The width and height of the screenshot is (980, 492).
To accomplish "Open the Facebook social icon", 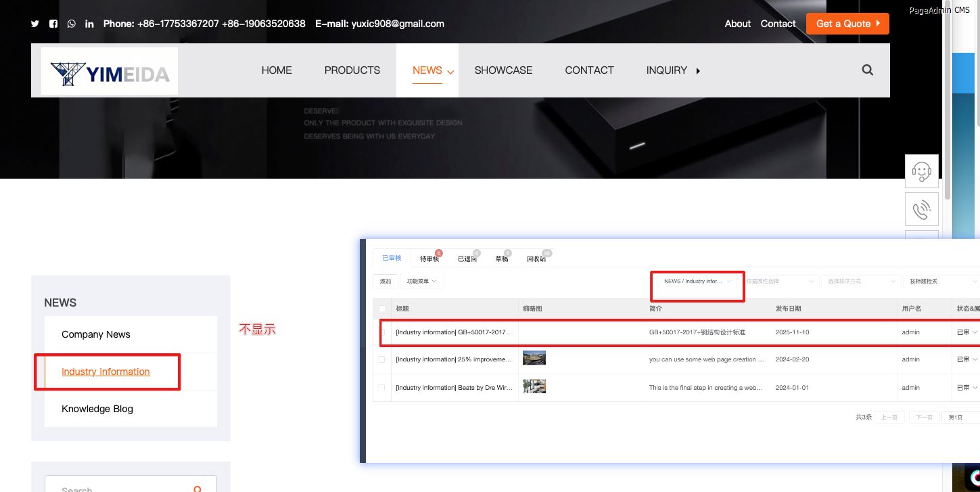I will (53, 24).
